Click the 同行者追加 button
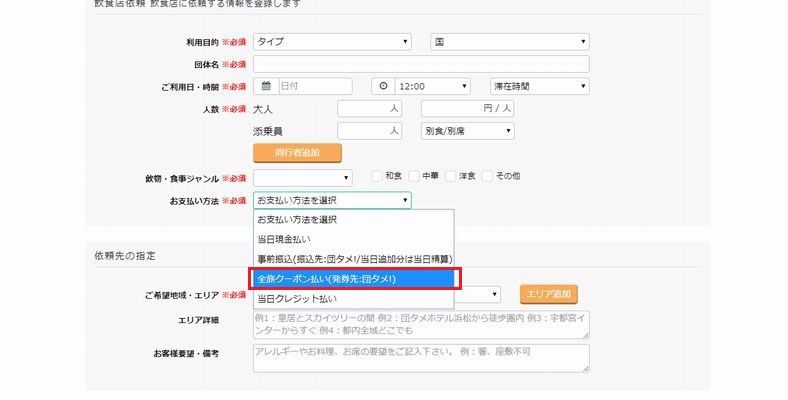Screen dimensions: 788x400 [x=297, y=153]
